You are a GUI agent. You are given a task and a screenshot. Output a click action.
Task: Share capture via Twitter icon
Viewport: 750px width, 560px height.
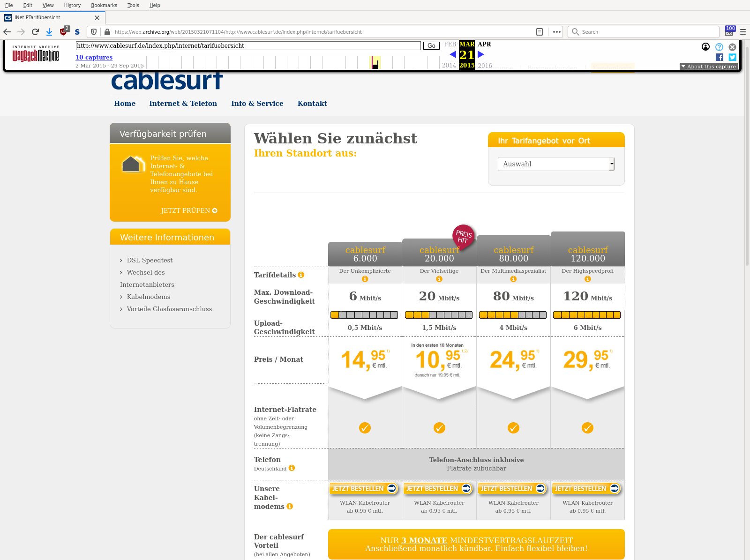pyautogui.click(x=732, y=57)
